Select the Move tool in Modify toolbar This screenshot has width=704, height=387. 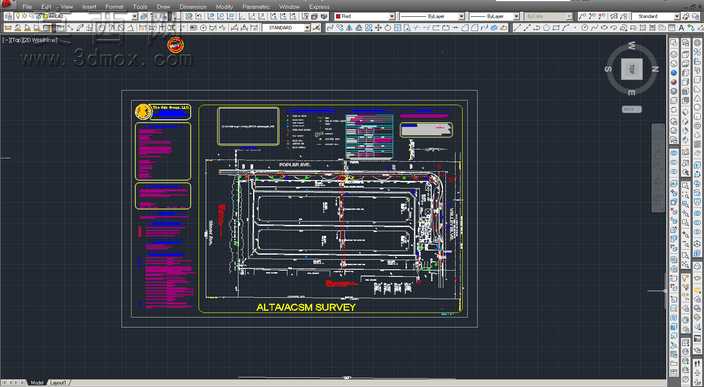[x=378, y=28]
